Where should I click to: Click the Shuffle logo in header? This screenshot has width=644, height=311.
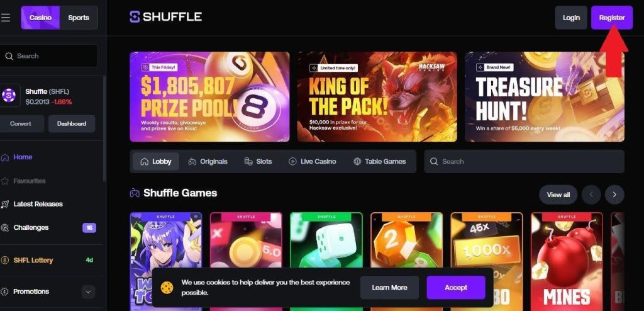(x=165, y=17)
